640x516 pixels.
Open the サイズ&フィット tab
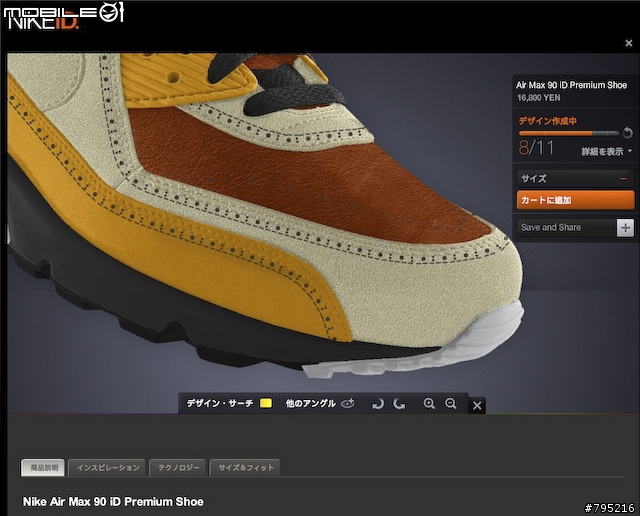point(246,467)
